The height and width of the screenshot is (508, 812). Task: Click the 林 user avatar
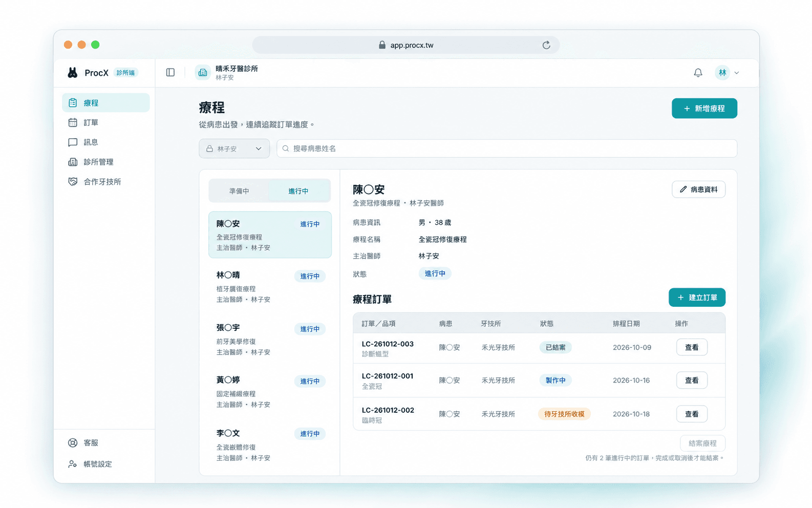(722, 73)
